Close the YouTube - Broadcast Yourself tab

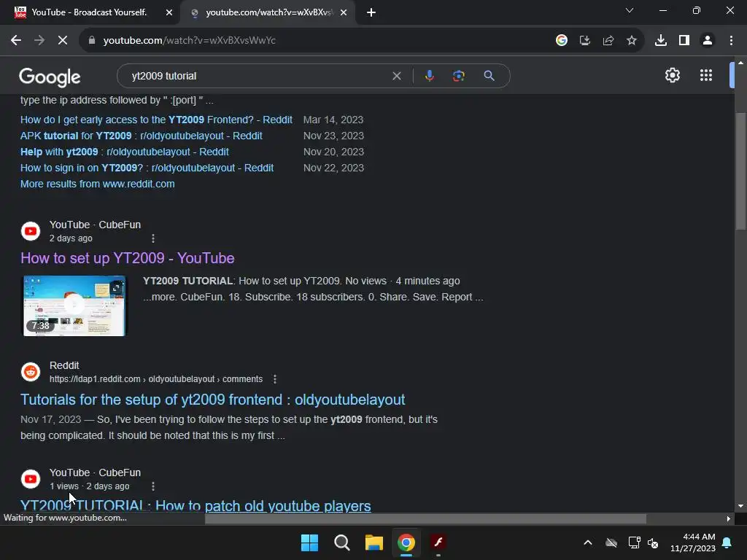(169, 12)
